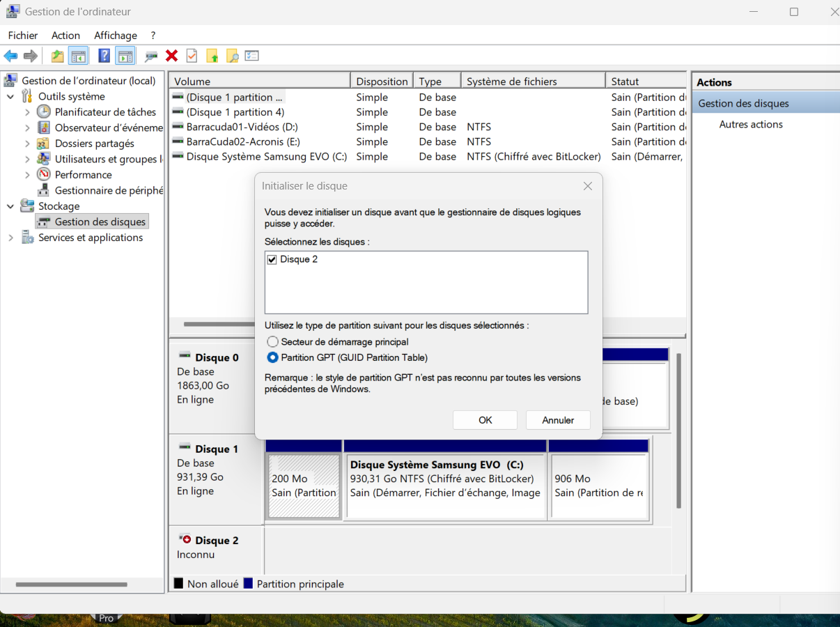Expand the Dossiers partagés node
This screenshot has width=840, height=627.
coord(27,144)
